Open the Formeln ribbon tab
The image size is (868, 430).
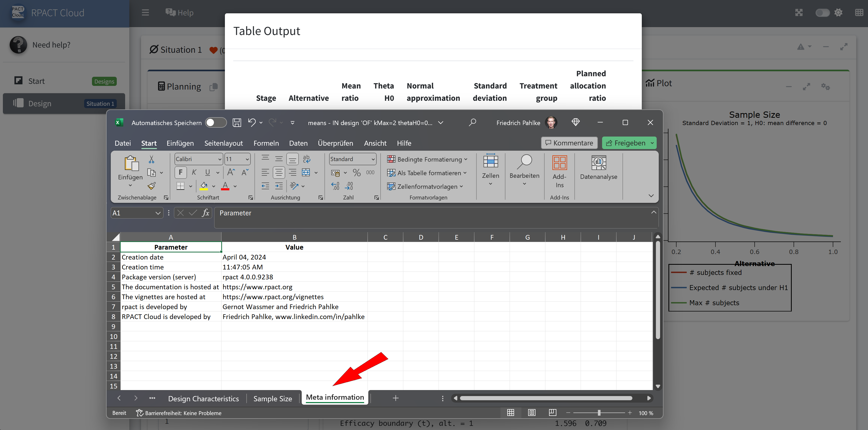point(266,143)
